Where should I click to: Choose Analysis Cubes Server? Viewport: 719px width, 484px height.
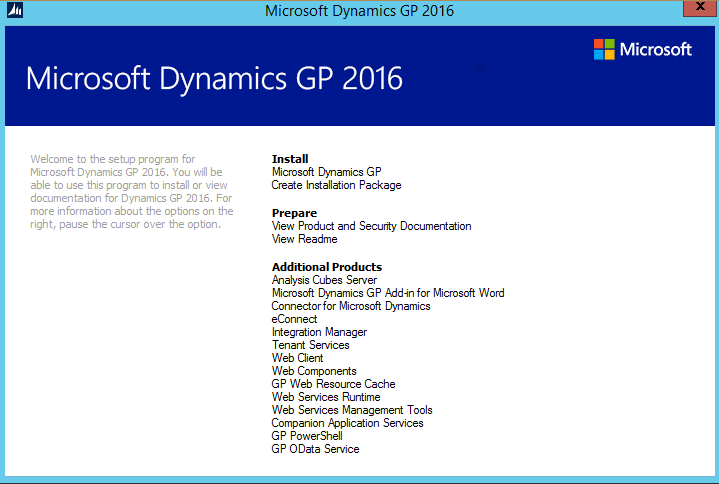click(324, 280)
